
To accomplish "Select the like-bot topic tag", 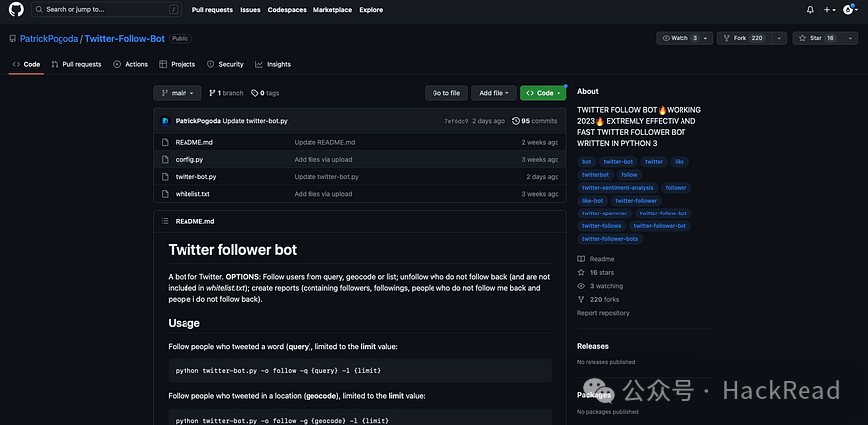I will [593, 201].
